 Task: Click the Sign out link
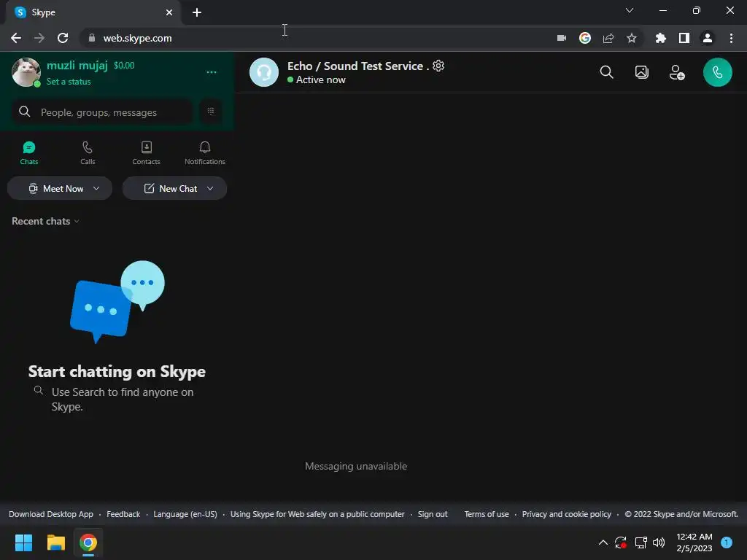(x=433, y=514)
